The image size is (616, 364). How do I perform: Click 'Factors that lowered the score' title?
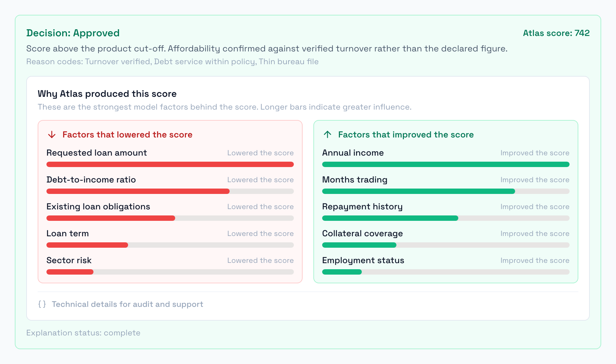[127, 135]
